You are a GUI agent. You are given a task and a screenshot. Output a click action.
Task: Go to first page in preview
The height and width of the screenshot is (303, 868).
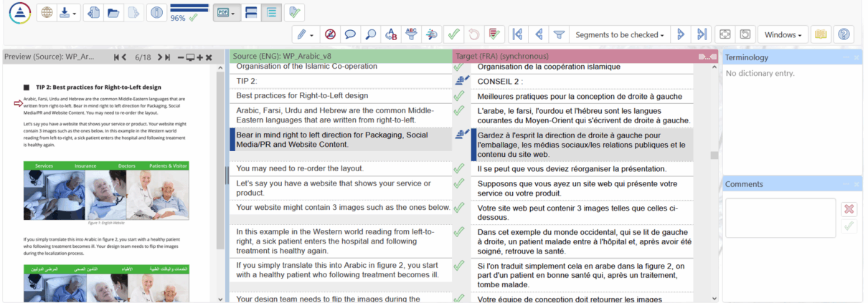[117, 57]
